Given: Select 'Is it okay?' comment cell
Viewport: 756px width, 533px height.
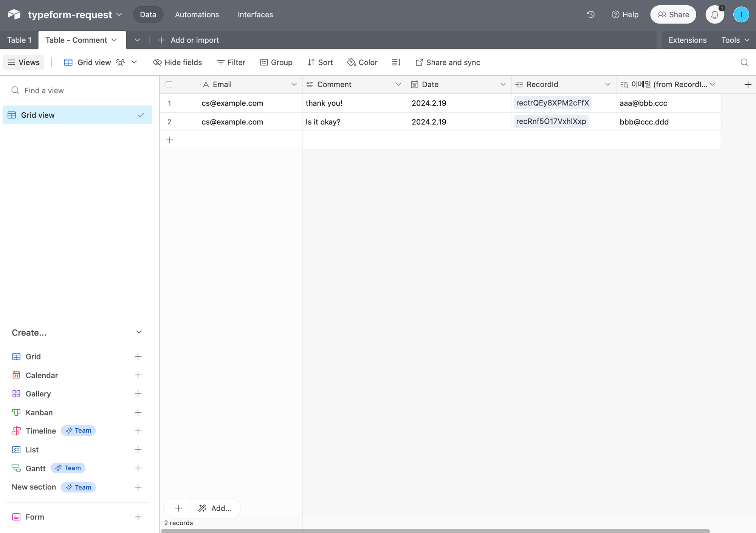Looking at the screenshot, I should (354, 122).
